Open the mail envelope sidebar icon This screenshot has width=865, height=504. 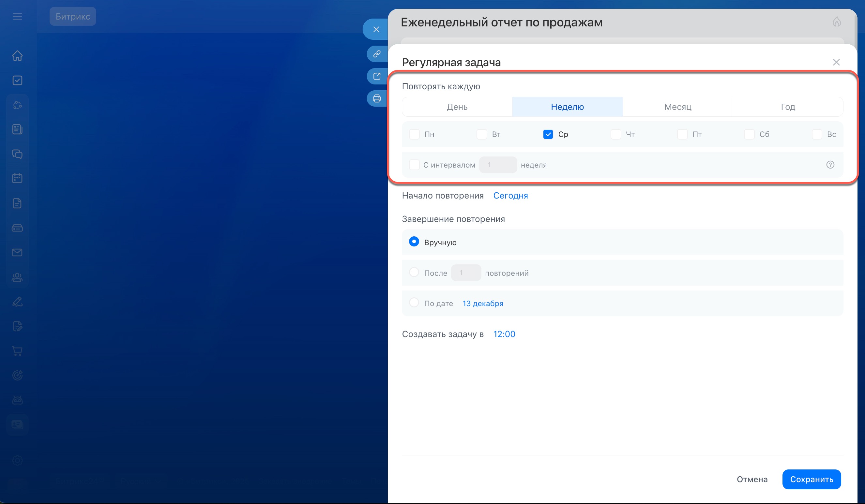pos(17,253)
